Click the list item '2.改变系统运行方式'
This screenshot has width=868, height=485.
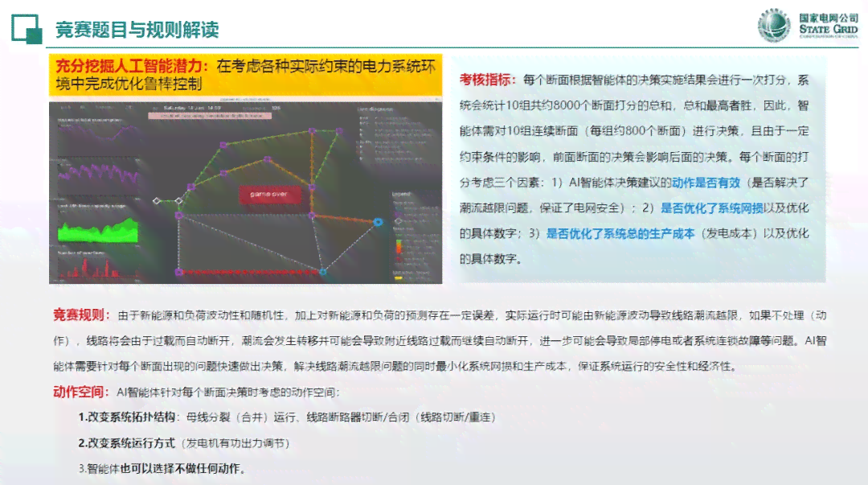point(127,443)
